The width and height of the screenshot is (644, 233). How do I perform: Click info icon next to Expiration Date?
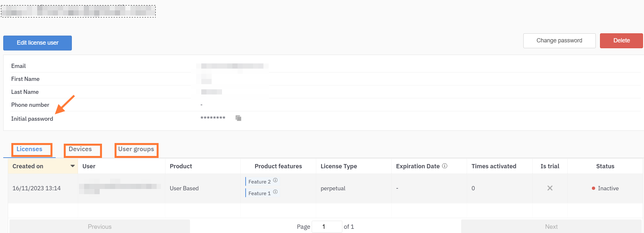click(445, 166)
